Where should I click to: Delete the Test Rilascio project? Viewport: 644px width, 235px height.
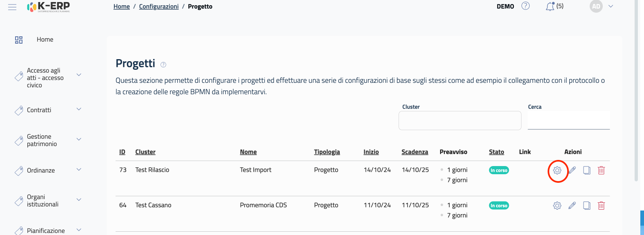point(601,171)
